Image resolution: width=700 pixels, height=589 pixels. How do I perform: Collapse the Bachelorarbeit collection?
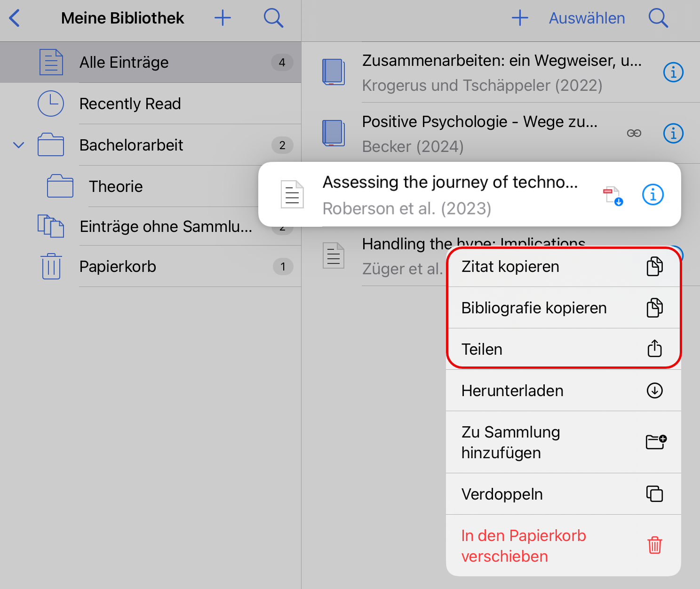tap(18, 145)
